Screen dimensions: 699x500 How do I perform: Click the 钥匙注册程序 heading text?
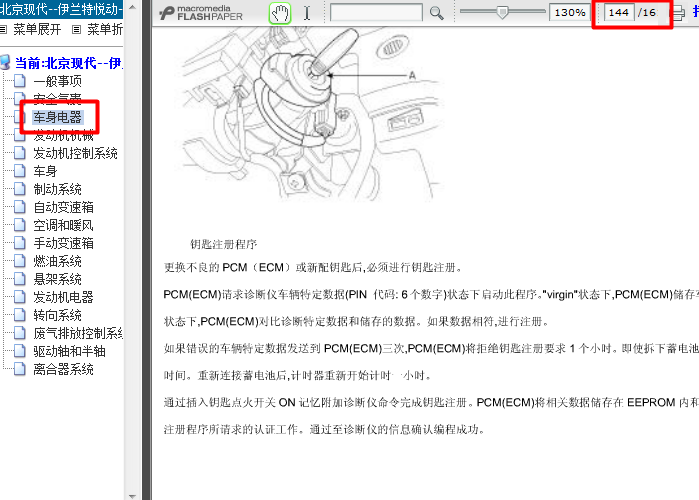224,244
